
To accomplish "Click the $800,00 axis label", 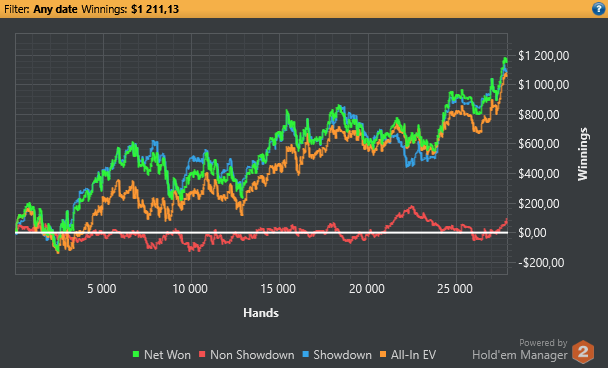I will (539, 114).
